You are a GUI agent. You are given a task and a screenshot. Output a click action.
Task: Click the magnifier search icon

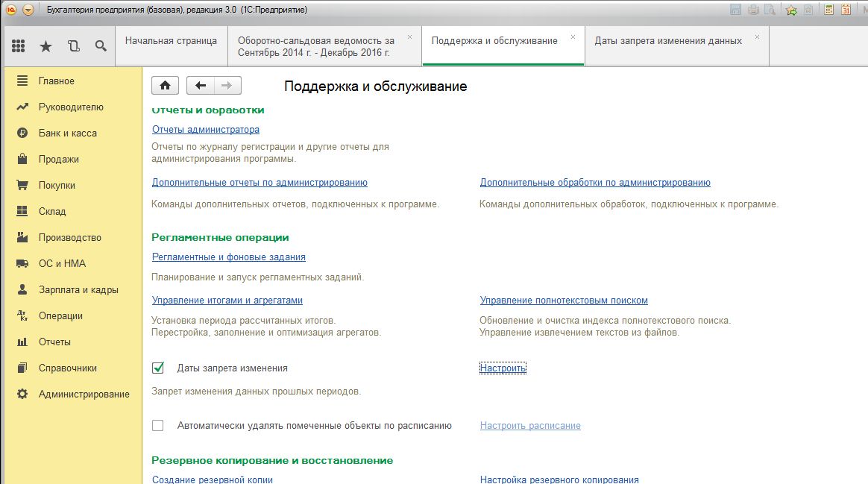pos(101,46)
